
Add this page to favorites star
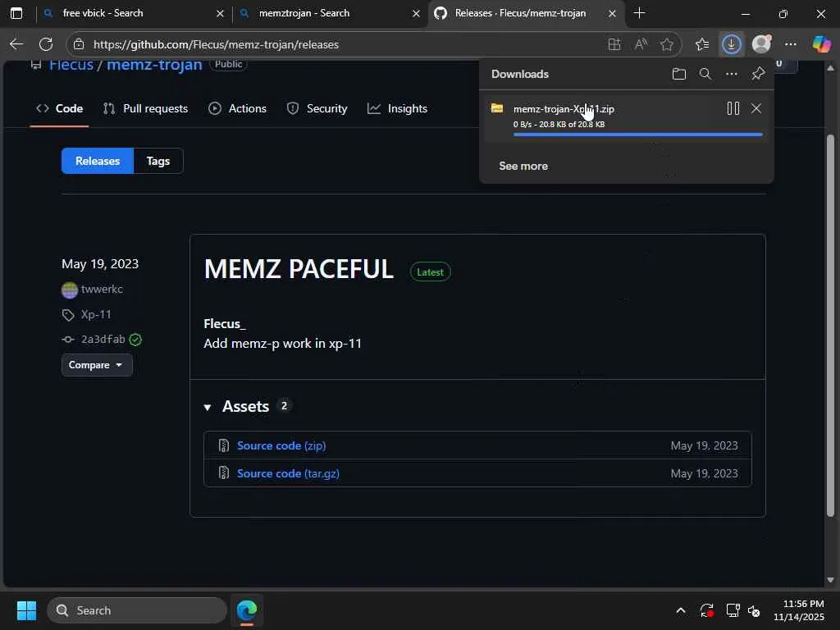(667, 44)
